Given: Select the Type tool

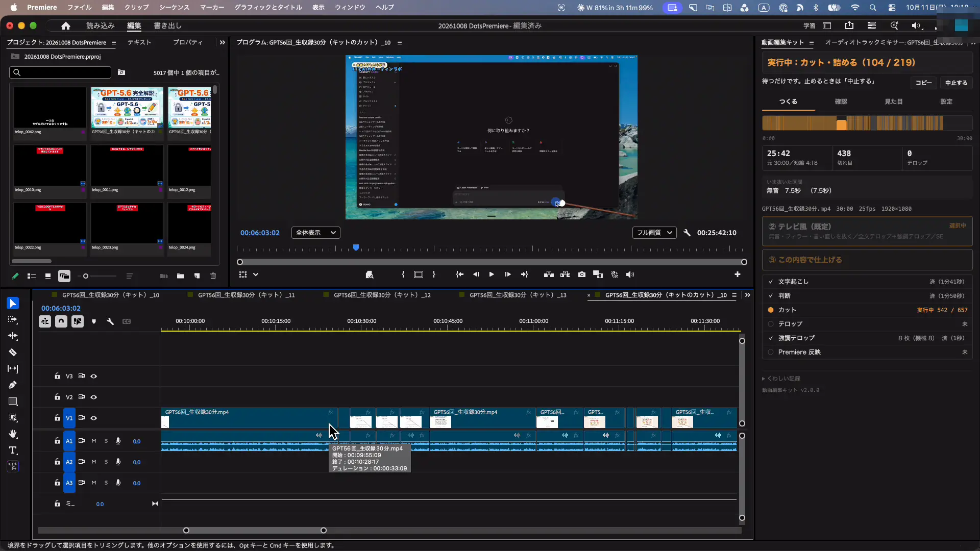Looking at the screenshot, I should [13, 450].
